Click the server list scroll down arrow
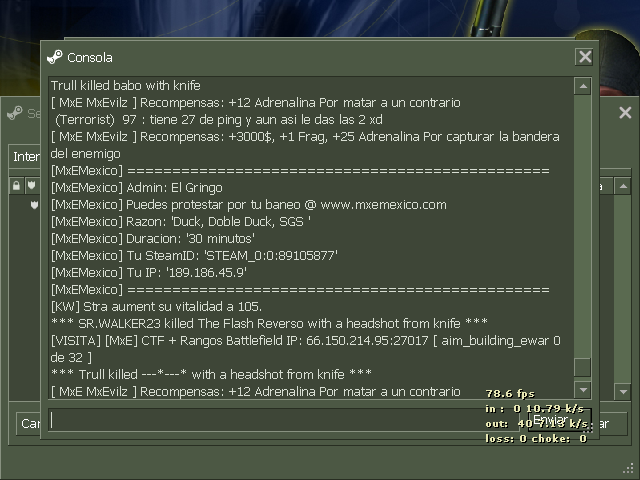 [623, 392]
